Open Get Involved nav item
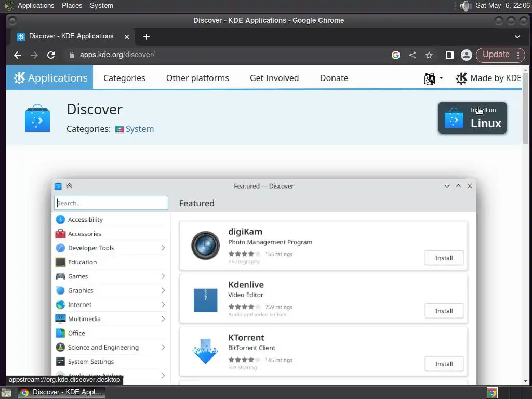The width and height of the screenshot is (532, 399). click(x=274, y=78)
